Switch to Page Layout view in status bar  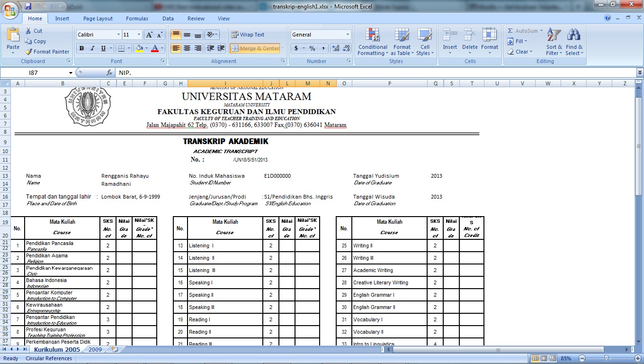coord(545,358)
